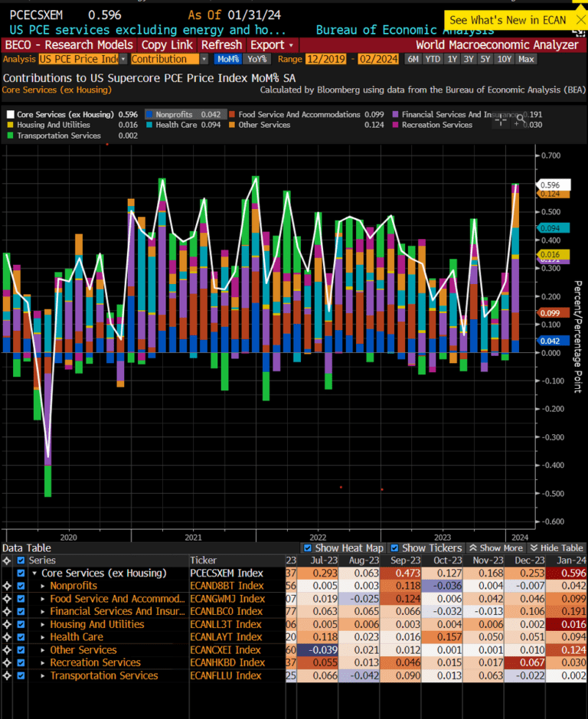The height and width of the screenshot is (719, 588).
Task: Switch to the YoY% view
Action: tap(256, 59)
